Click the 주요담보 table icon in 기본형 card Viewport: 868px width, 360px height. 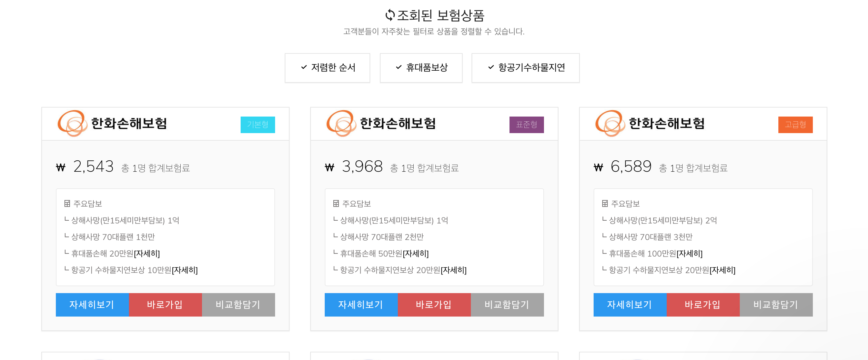pos(67,203)
